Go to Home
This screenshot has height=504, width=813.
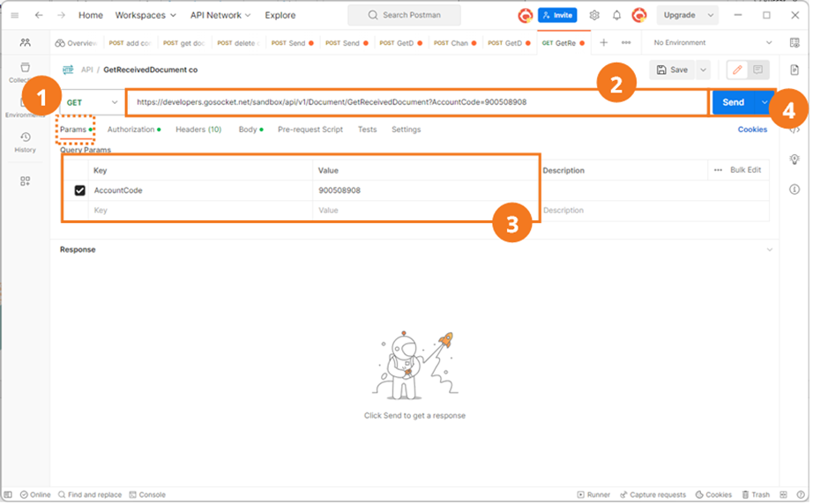click(x=91, y=15)
